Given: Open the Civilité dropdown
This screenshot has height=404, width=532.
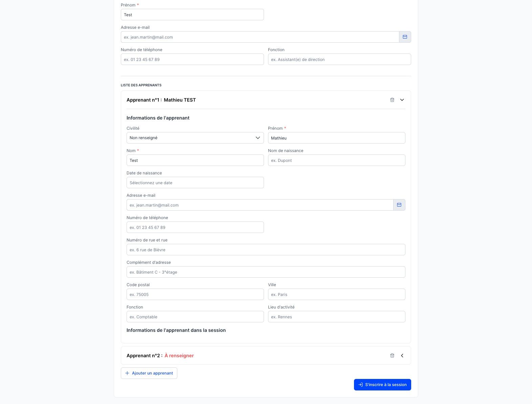Looking at the screenshot, I should (x=195, y=138).
